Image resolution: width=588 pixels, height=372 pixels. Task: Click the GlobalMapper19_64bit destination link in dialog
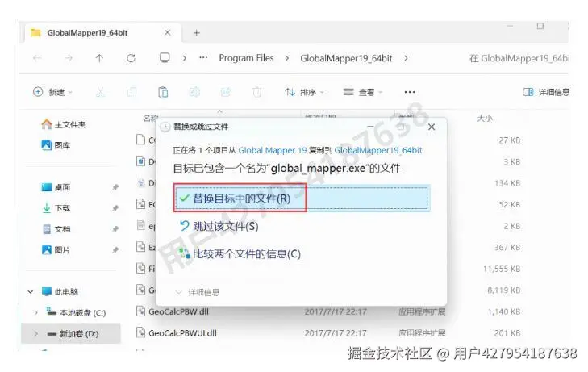pos(378,150)
